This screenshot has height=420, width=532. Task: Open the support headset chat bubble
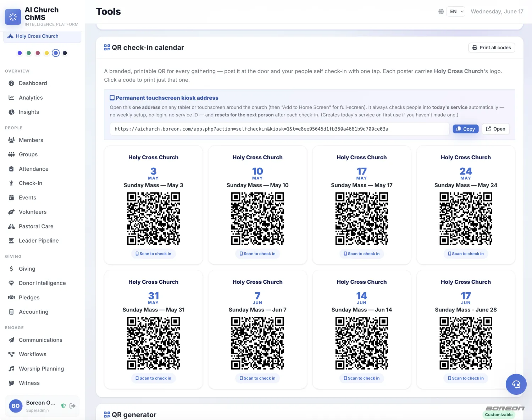tap(516, 384)
